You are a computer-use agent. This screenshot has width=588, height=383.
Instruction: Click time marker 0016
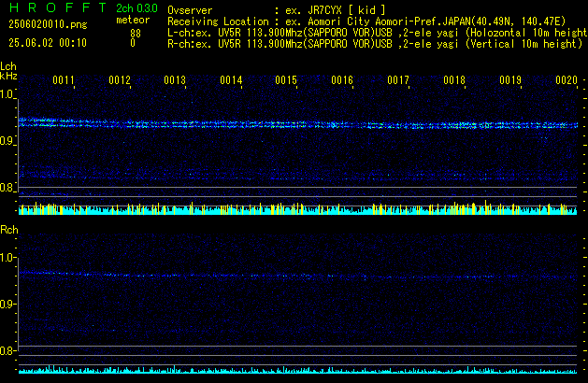(342, 80)
